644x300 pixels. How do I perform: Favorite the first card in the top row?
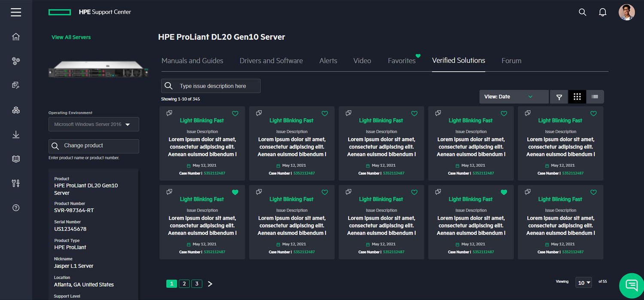(x=235, y=114)
